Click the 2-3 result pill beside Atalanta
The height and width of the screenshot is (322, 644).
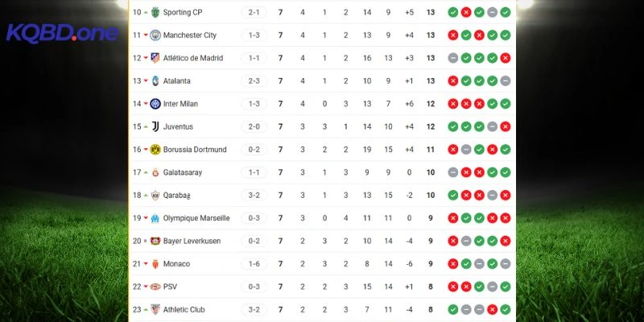coord(254,81)
